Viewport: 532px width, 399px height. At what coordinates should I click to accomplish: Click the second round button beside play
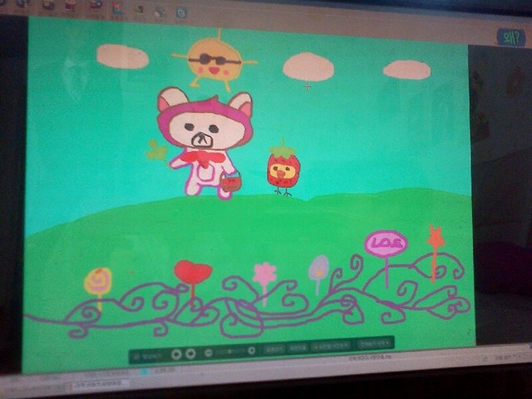click(x=190, y=354)
